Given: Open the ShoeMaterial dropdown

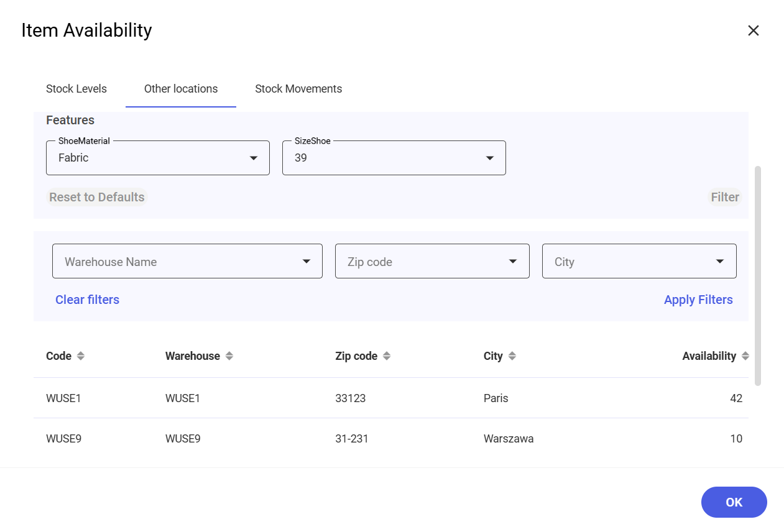Looking at the screenshot, I should point(158,158).
